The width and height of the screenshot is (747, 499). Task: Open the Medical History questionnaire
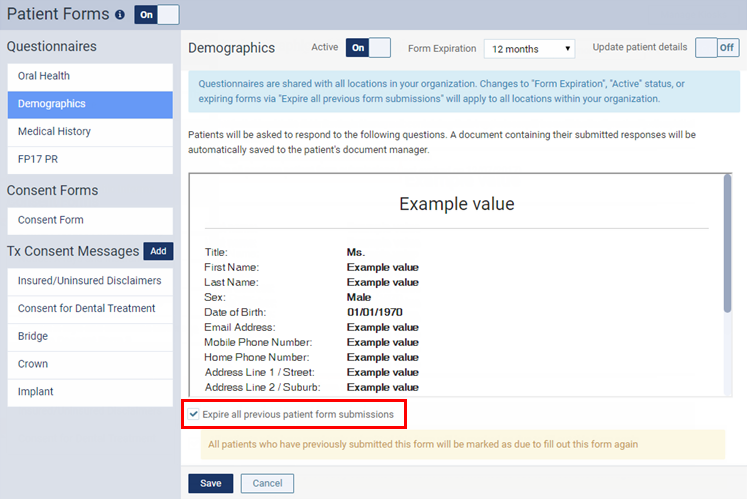click(90, 132)
